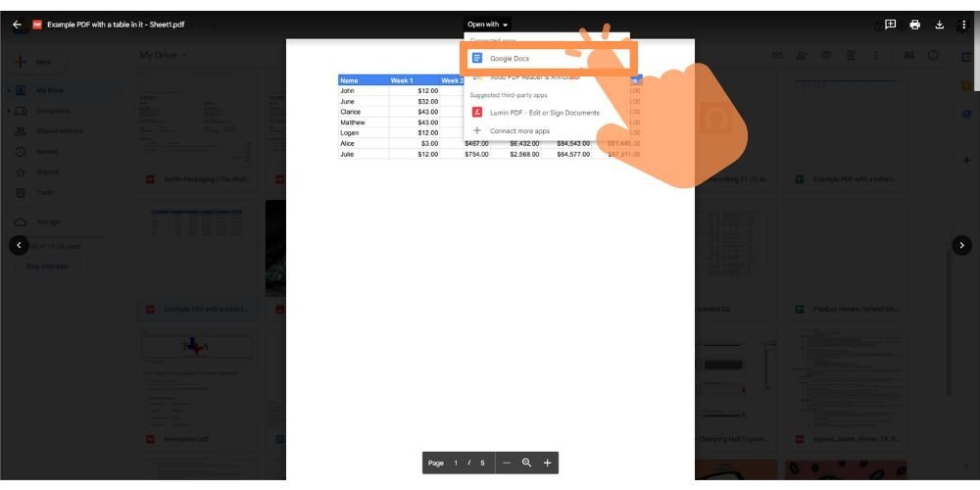980x490 pixels.
Task: Click the $64,577.00 cell in Julie's row
Action: pos(566,155)
